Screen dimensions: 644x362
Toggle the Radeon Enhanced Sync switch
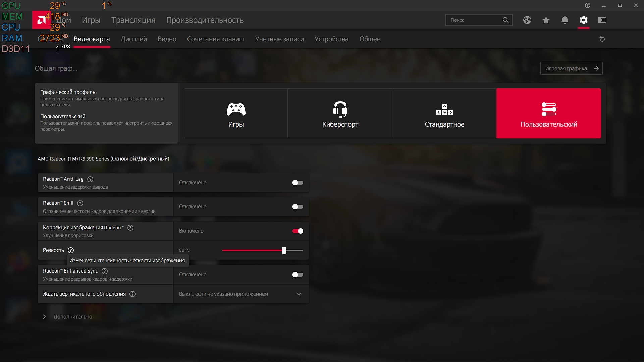click(x=298, y=275)
